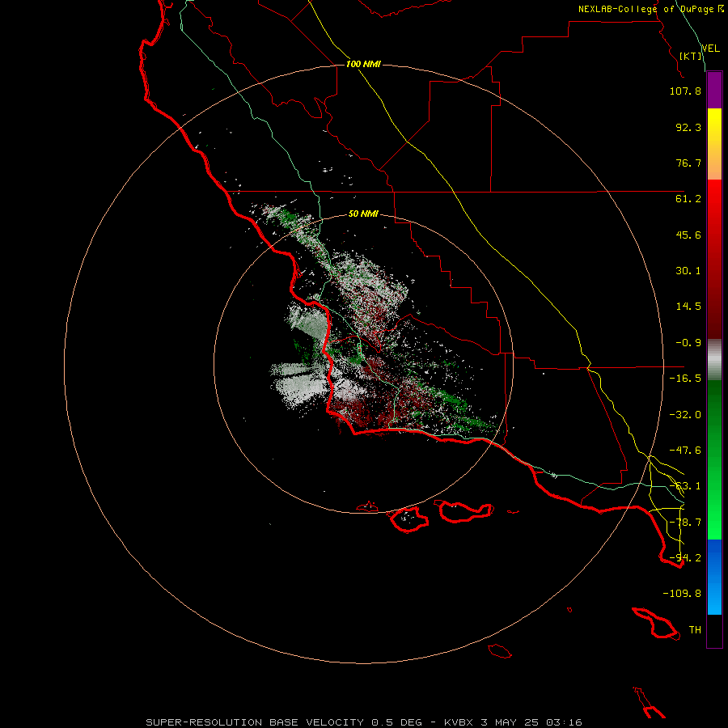Click the 100 NMI range ring label
The image size is (728, 728).
point(363,64)
